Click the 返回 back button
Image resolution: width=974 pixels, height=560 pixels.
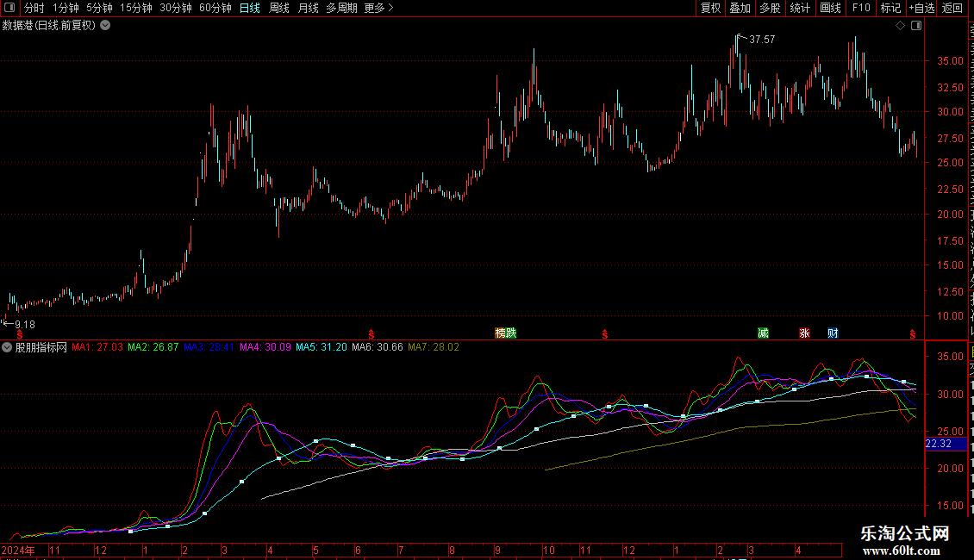tap(952, 8)
